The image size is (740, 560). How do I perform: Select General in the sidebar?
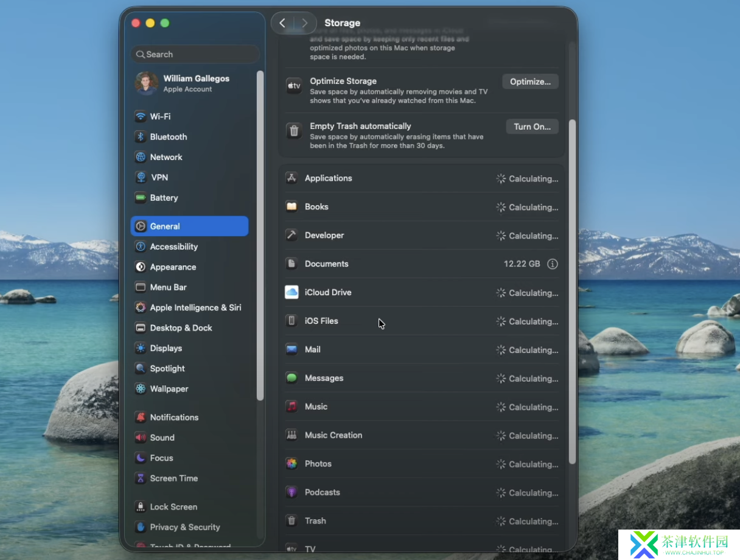pos(189,226)
